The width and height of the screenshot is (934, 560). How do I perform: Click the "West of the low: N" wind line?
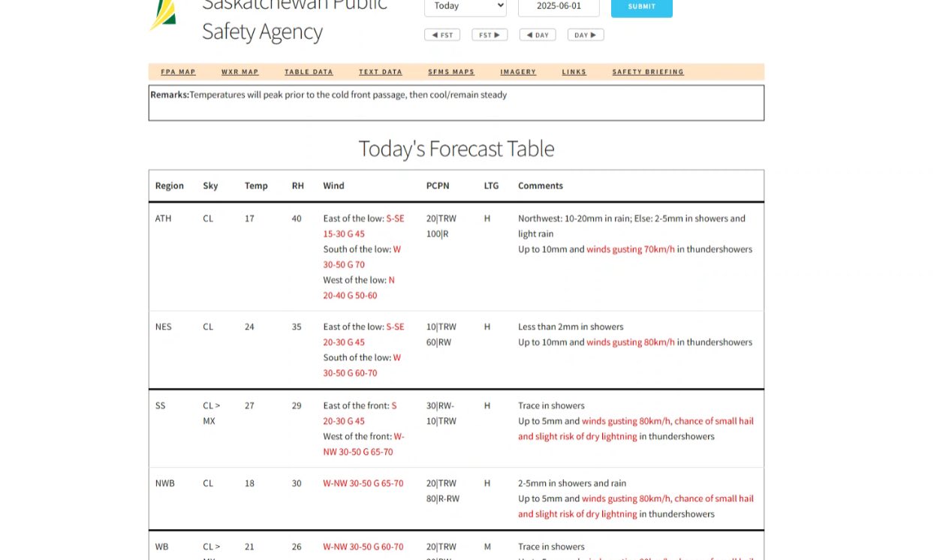pyautogui.click(x=359, y=280)
